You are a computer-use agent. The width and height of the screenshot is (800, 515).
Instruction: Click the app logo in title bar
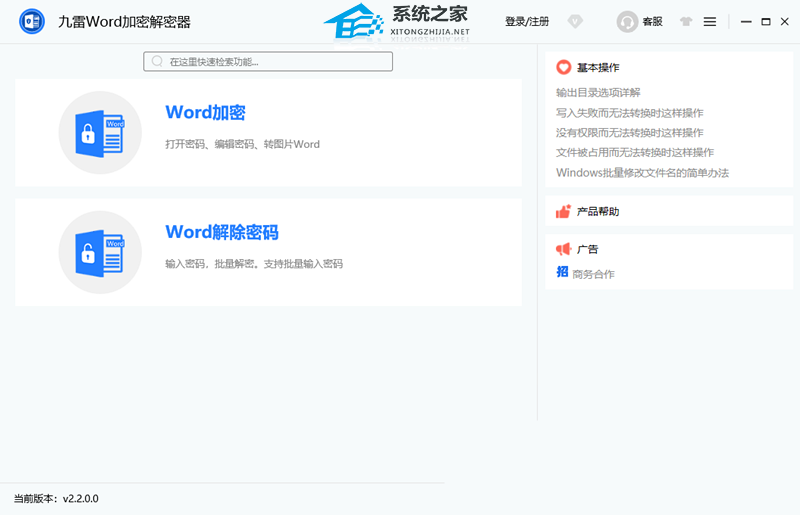31,22
